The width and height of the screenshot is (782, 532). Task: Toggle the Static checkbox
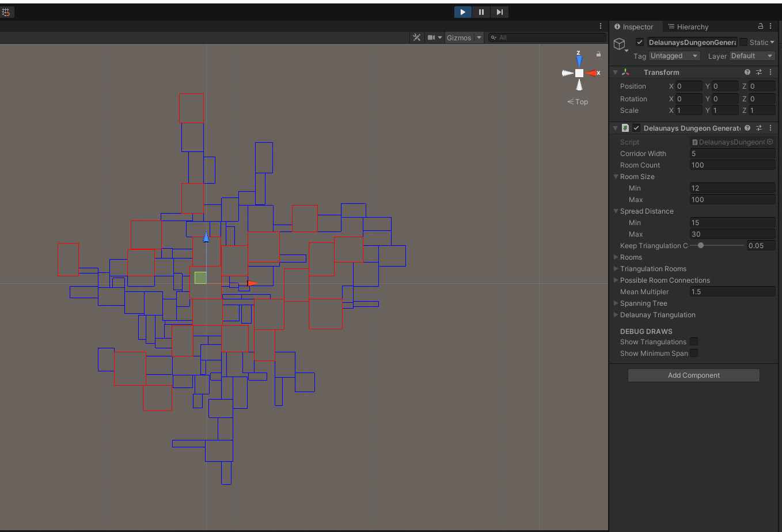pyautogui.click(x=743, y=42)
